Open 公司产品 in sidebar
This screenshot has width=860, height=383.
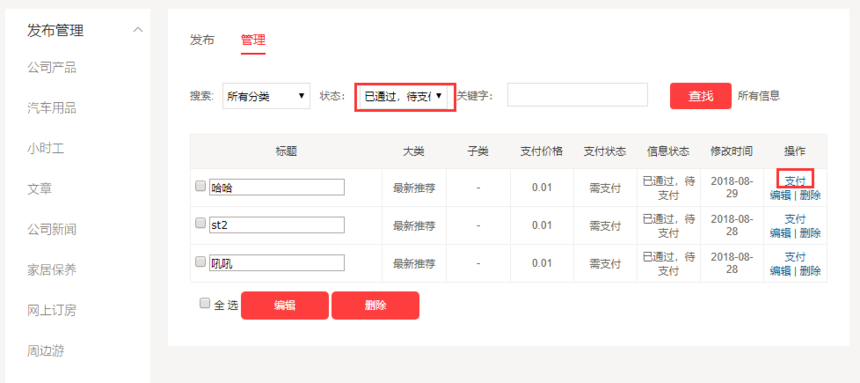click(x=52, y=68)
